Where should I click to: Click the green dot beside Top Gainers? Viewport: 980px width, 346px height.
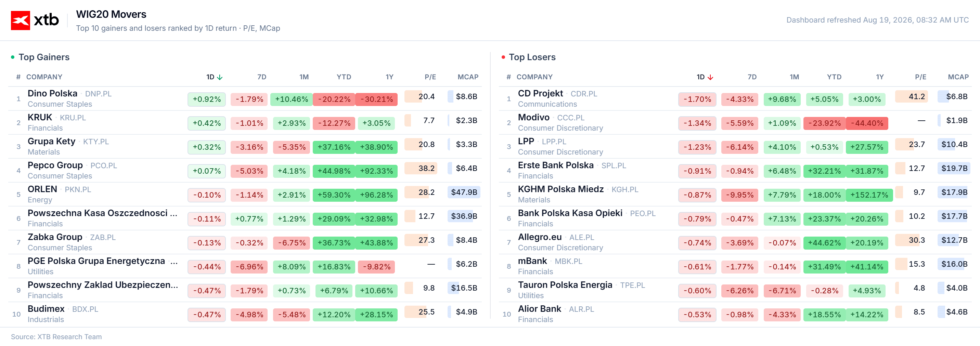pyautogui.click(x=13, y=57)
